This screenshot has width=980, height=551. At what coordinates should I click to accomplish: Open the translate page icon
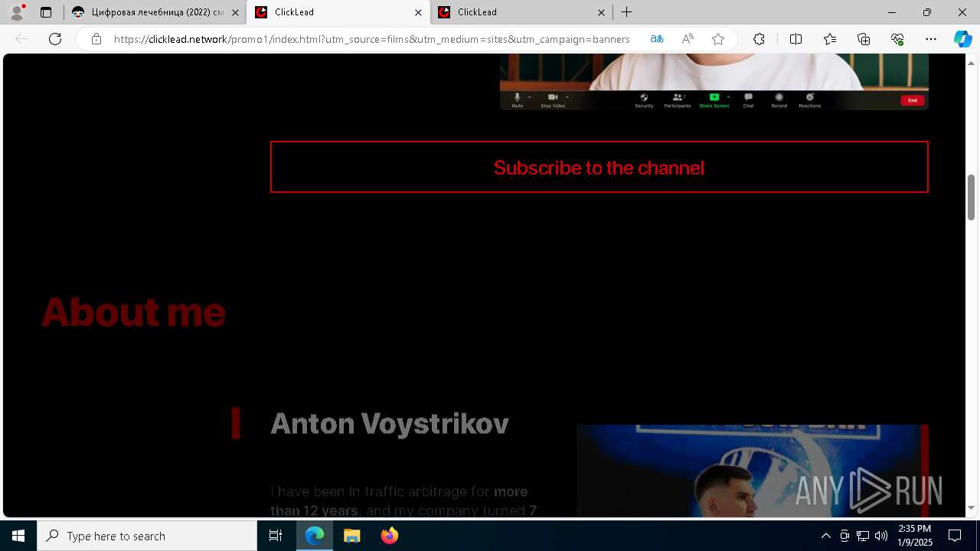click(x=657, y=39)
